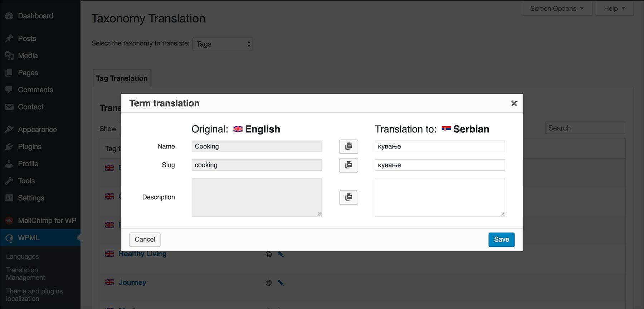The image size is (644, 309).
Task: Focus the Serbian Description textarea
Action: 440,197
